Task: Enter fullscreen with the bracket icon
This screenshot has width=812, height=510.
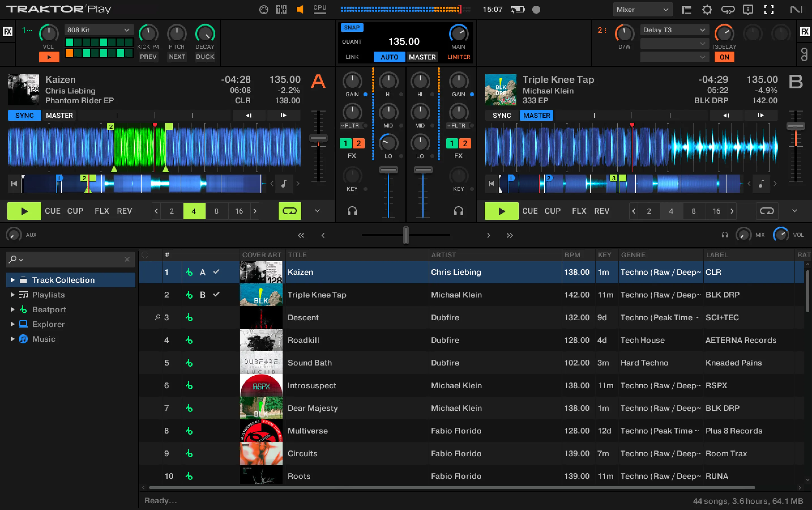Action: [x=768, y=9]
